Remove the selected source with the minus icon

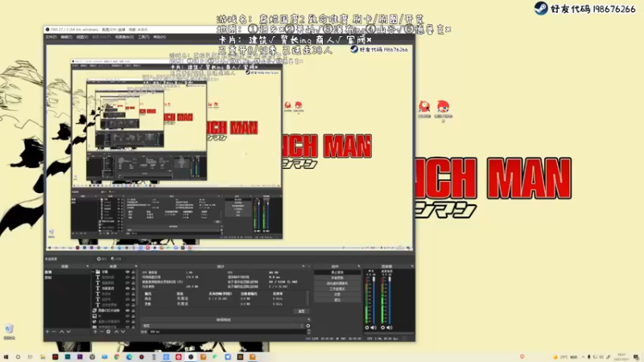tap(102, 331)
